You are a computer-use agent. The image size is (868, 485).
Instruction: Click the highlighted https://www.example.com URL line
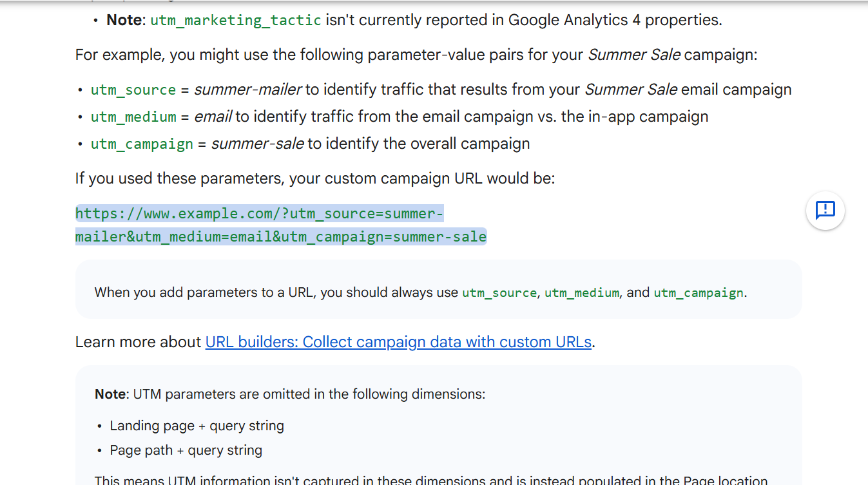pyautogui.click(x=259, y=214)
